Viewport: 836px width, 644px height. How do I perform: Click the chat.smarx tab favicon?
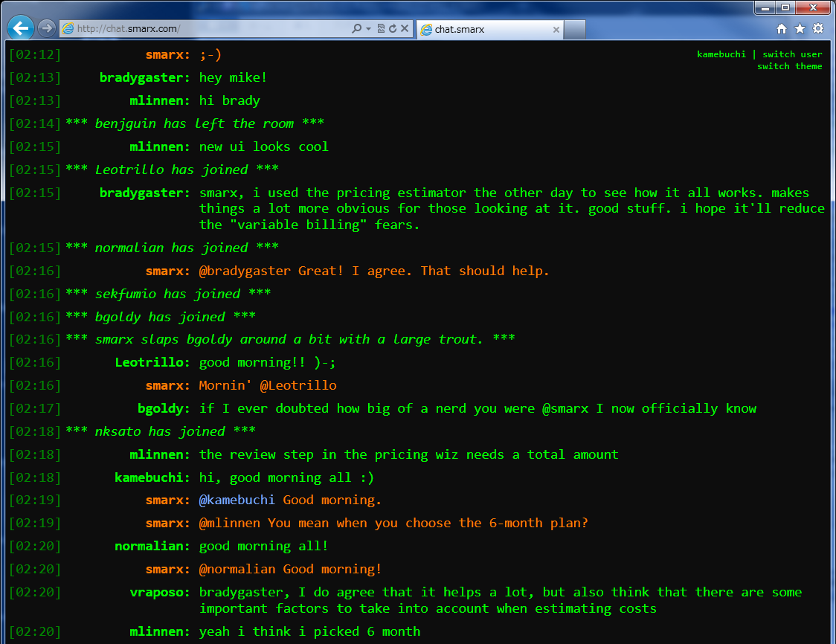426,30
